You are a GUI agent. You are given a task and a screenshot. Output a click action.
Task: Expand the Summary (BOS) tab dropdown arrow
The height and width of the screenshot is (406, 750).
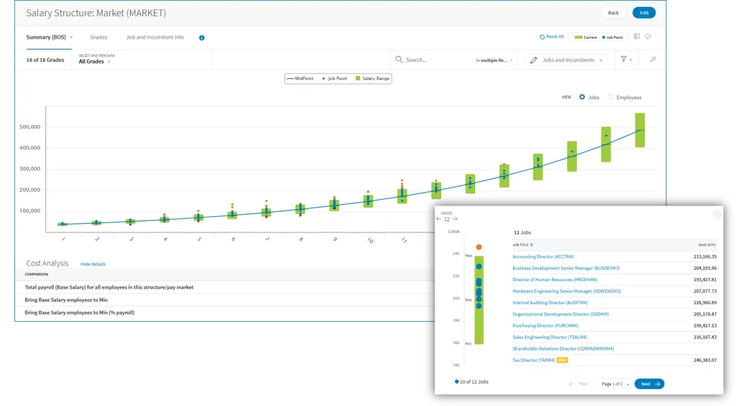pyautogui.click(x=71, y=37)
